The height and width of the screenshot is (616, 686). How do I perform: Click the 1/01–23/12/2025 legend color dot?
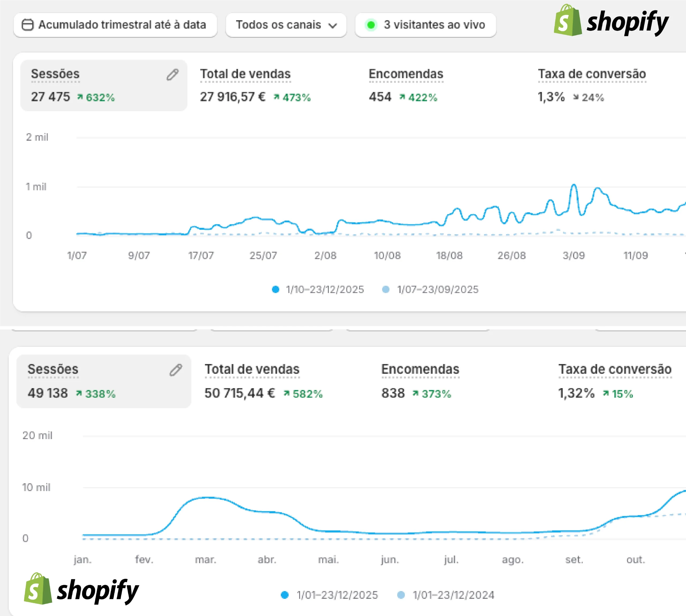pos(285,595)
